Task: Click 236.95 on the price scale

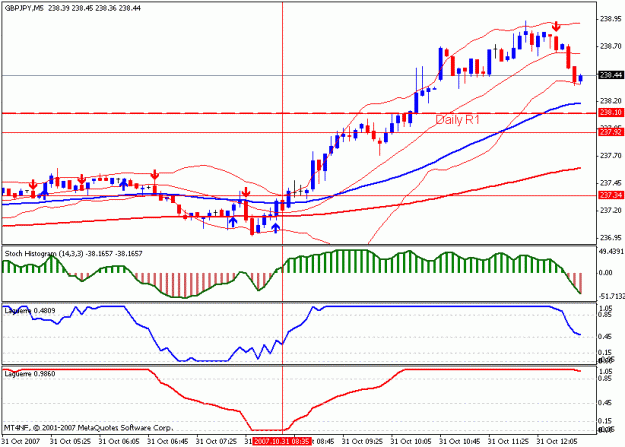Action: (x=610, y=238)
